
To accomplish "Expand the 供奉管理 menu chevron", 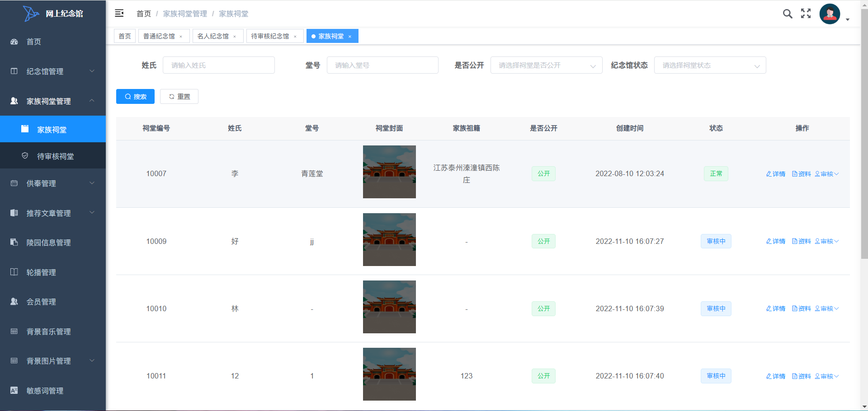I will point(92,183).
